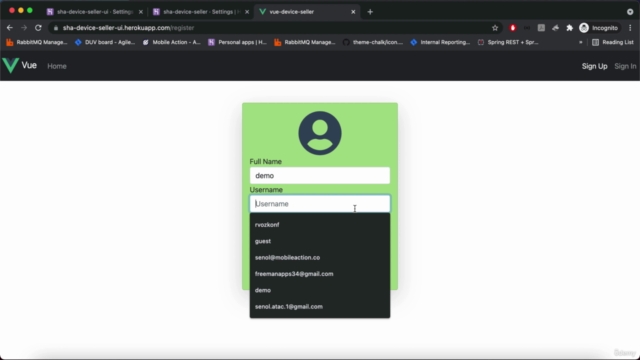Close the sha-device-seller-ui Settings tab

coord(141,12)
